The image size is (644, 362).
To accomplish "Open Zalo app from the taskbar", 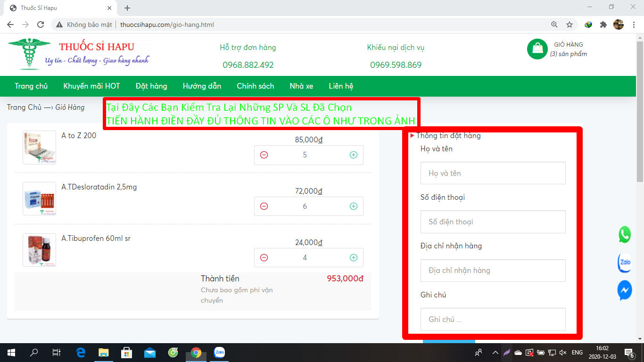I will pos(219,353).
